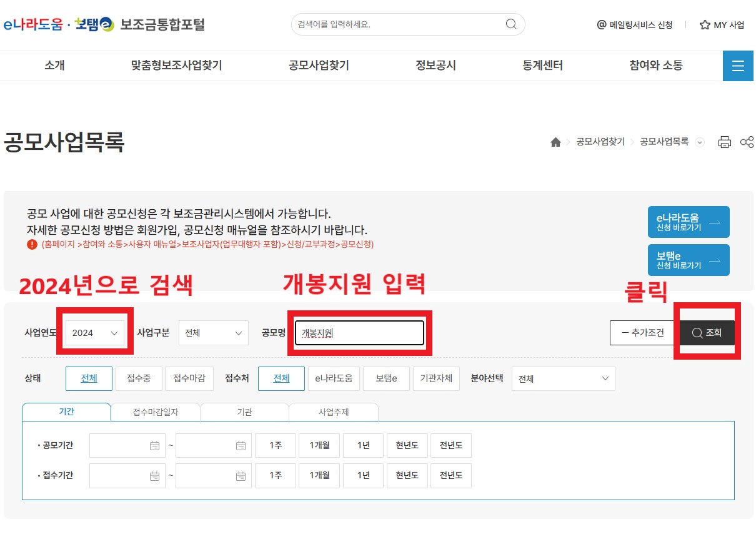Open 공모기간 end date calendar icon
Image resolution: width=756 pixels, height=537 pixels.
pyautogui.click(x=241, y=445)
